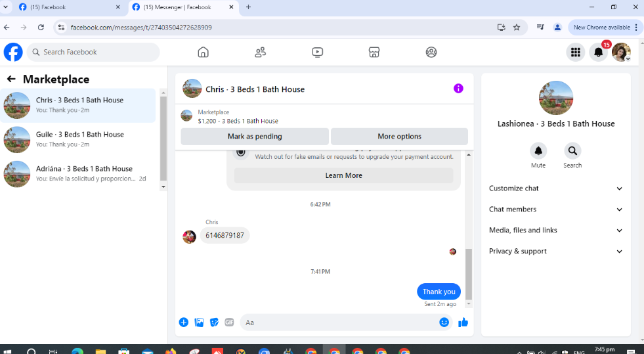
Task: Go back using the Marketplace back arrow
Action: point(11,79)
